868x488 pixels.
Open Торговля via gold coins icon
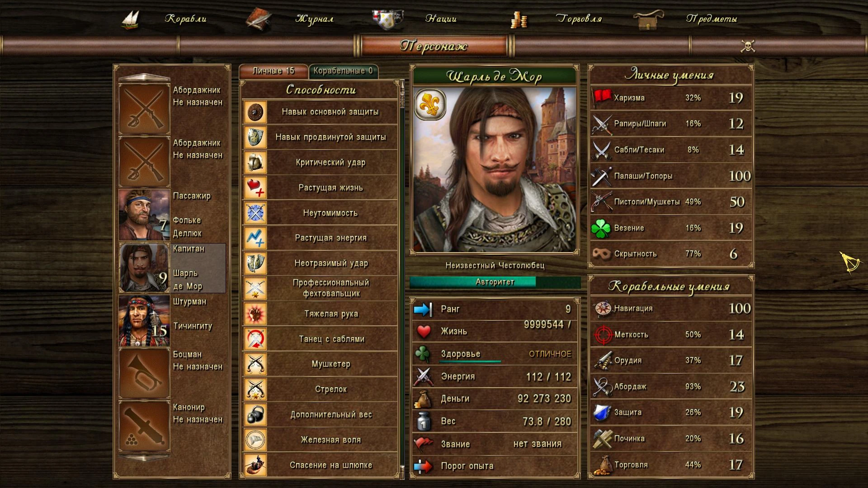click(x=519, y=19)
